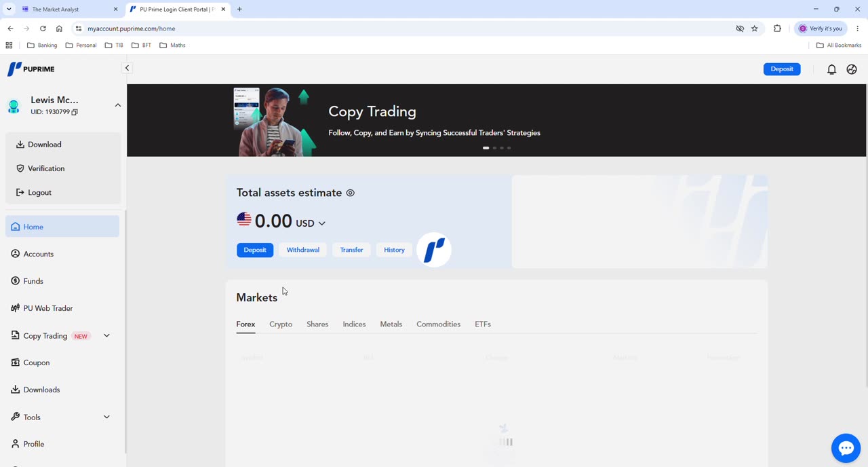Viewport: 868px width, 467px height.
Task: Open the BFT bookmarks folder
Action: click(142, 45)
